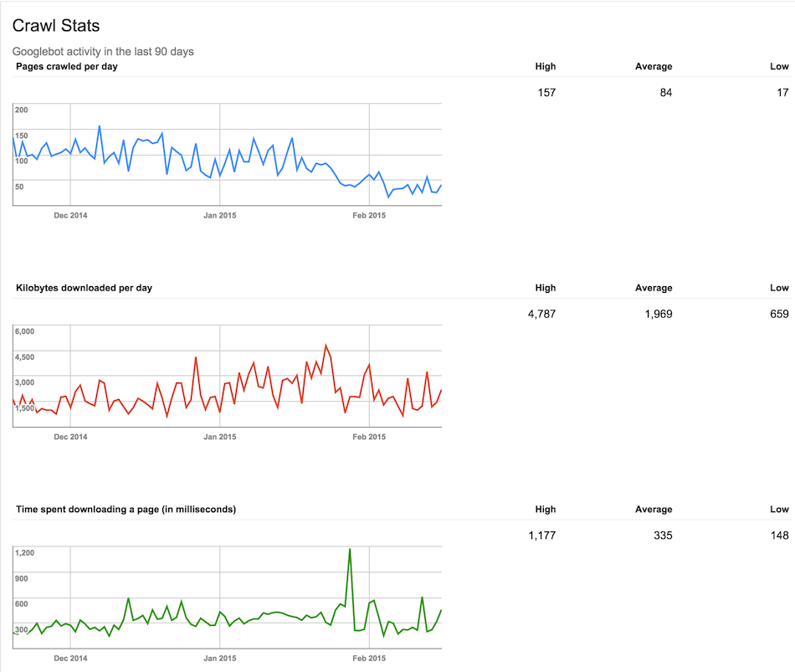
Task: Click the pages crawled Low value 17
Action: pyautogui.click(x=782, y=93)
